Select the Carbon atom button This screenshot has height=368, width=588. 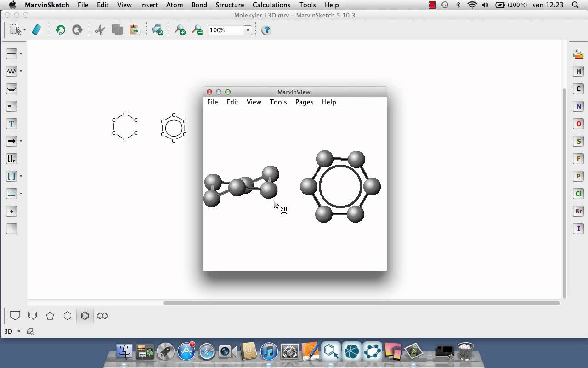[x=578, y=89]
